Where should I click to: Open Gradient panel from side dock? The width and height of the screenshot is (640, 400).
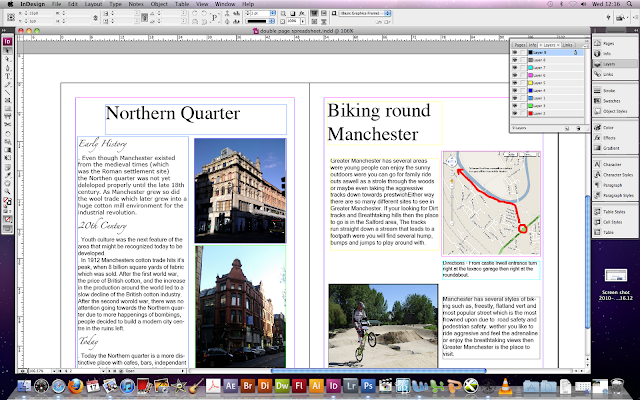[x=615, y=148]
